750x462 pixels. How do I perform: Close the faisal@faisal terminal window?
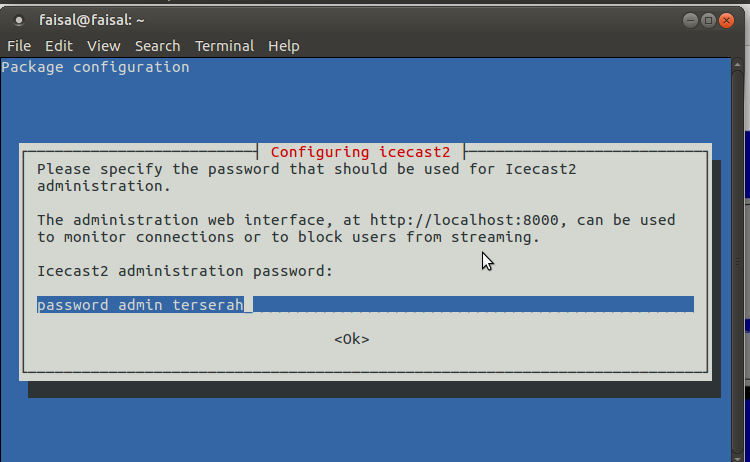click(x=727, y=19)
